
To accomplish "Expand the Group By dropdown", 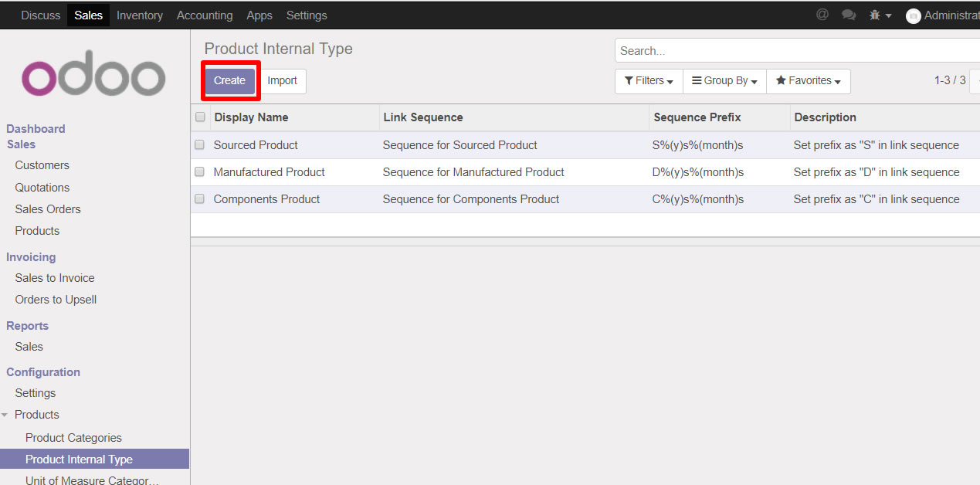I will [724, 81].
